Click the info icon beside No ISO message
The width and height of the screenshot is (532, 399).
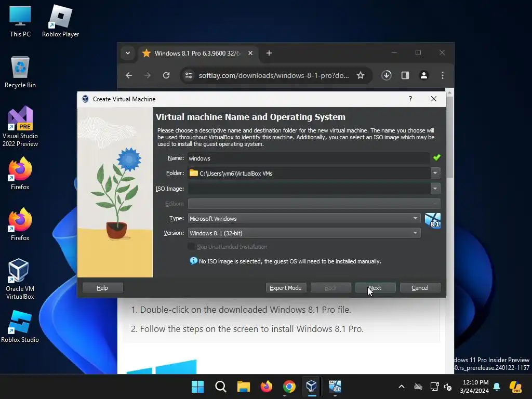coord(193,261)
